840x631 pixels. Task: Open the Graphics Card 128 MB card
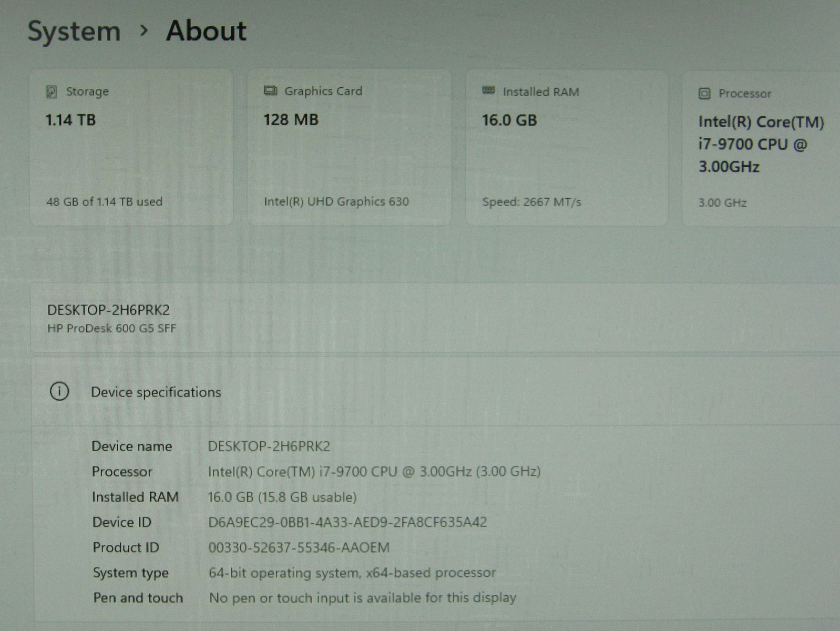(x=349, y=147)
